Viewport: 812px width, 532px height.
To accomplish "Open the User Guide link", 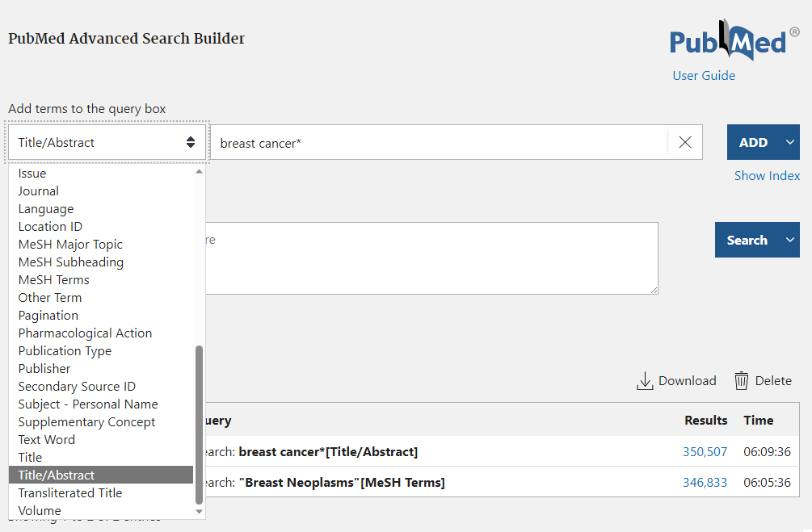I will [704, 76].
